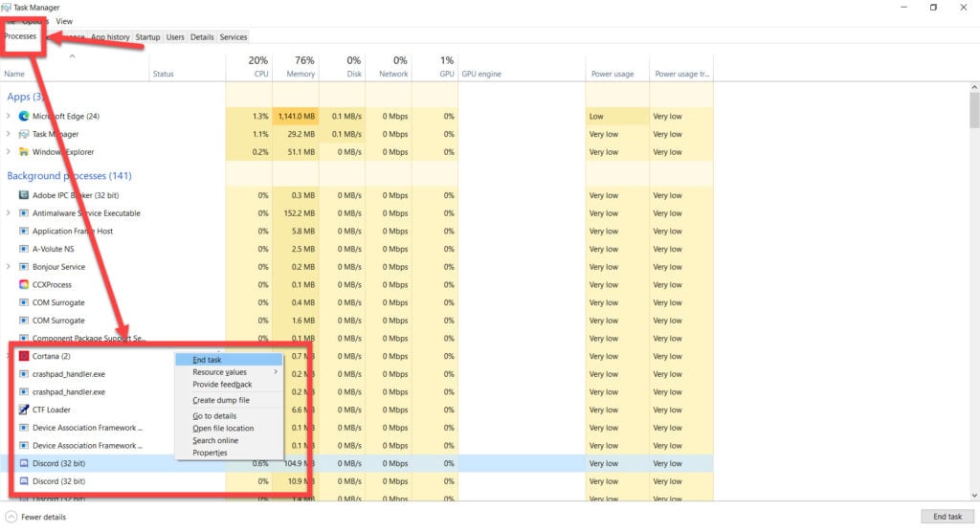This screenshot has height=532, width=980.
Task: Switch to the Services tab
Action: pos(234,37)
